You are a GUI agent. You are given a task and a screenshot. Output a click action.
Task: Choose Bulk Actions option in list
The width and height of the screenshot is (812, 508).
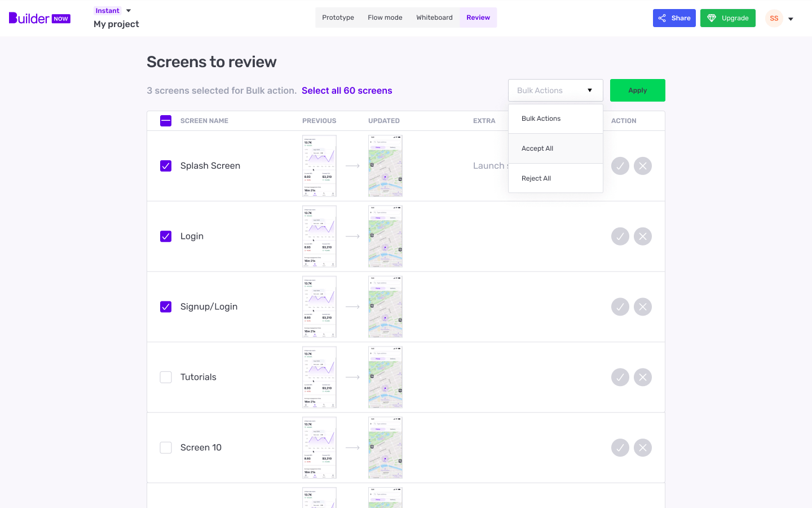(x=555, y=119)
